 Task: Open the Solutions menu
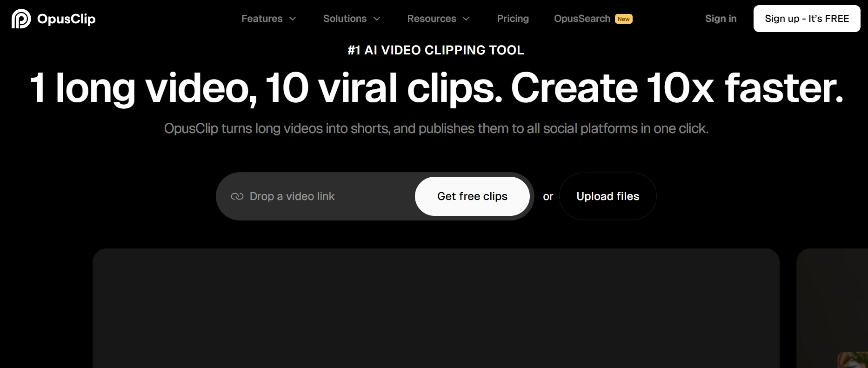(x=345, y=19)
